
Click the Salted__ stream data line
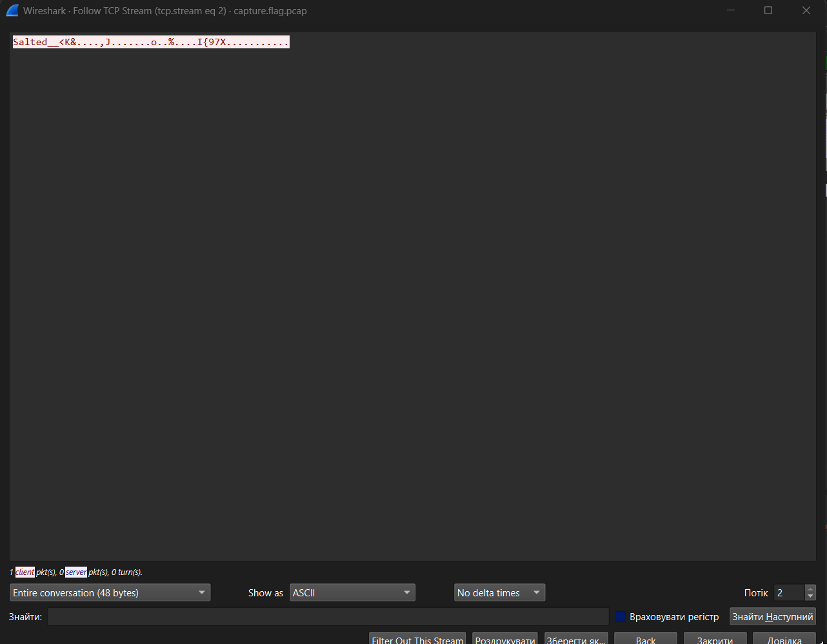tap(151, 43)
